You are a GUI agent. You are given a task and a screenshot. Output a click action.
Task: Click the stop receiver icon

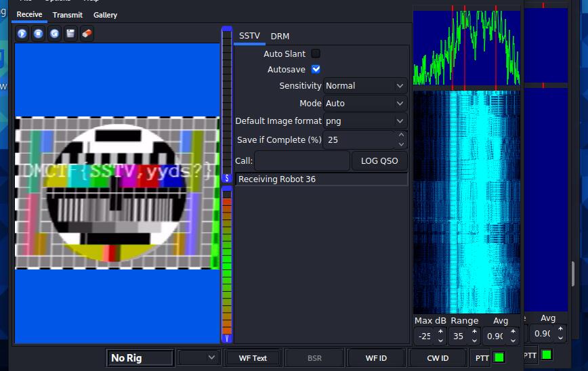tap(39, 33)
